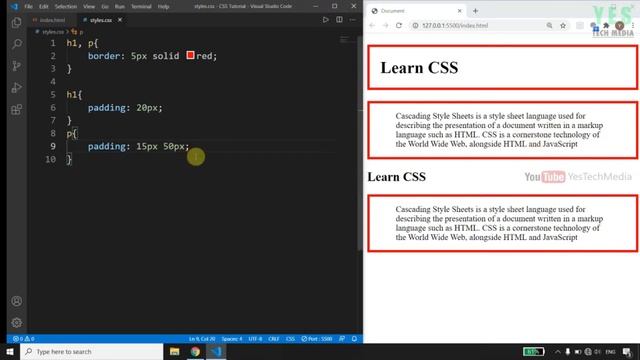Click the Ln 9, Col 20 cursor position
The width and height of the screenshot is (640, 360).
click(202, 339)
